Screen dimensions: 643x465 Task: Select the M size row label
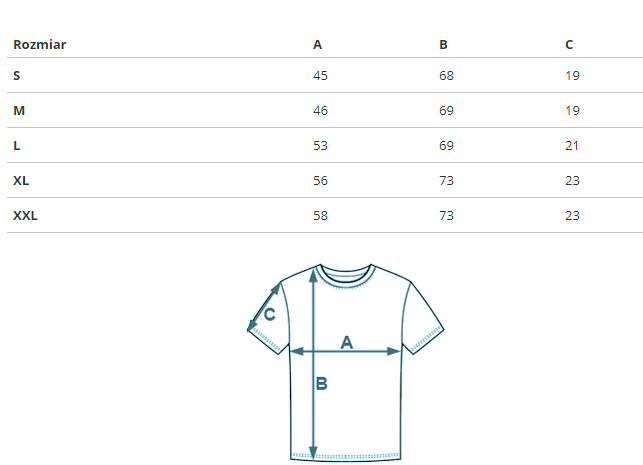pyautogui.click(x=19, y=110)
